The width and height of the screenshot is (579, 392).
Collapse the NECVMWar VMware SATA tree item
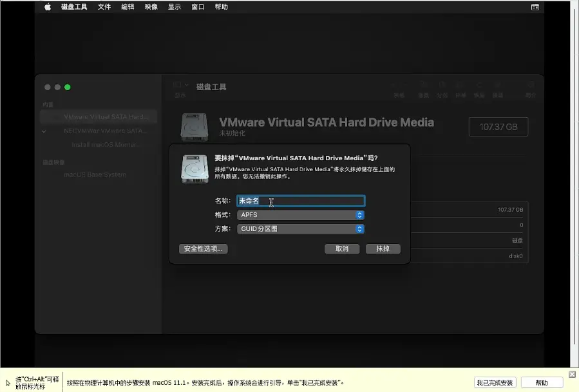pyautogui.click(x=44, y=131)
